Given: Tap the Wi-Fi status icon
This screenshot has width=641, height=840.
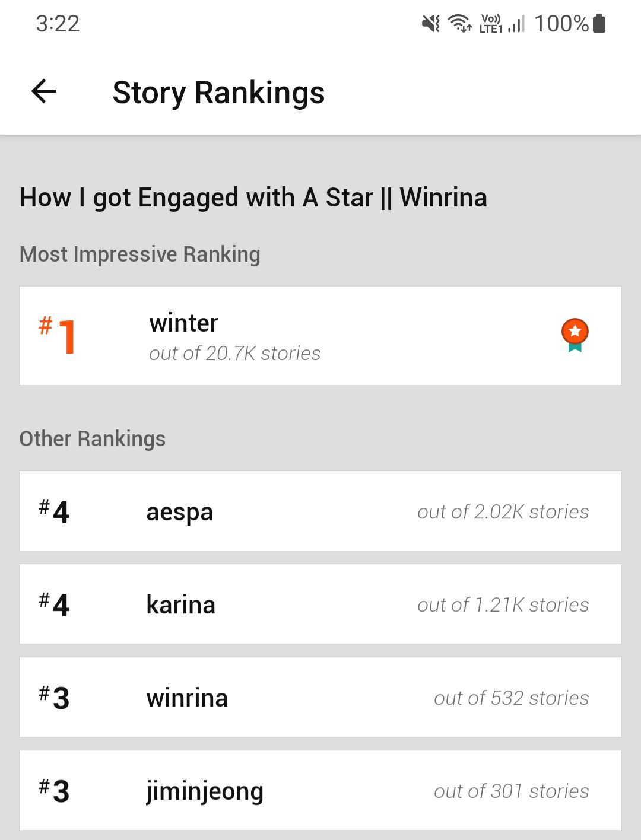Looking at the screenshot, I should pos(459,24).
